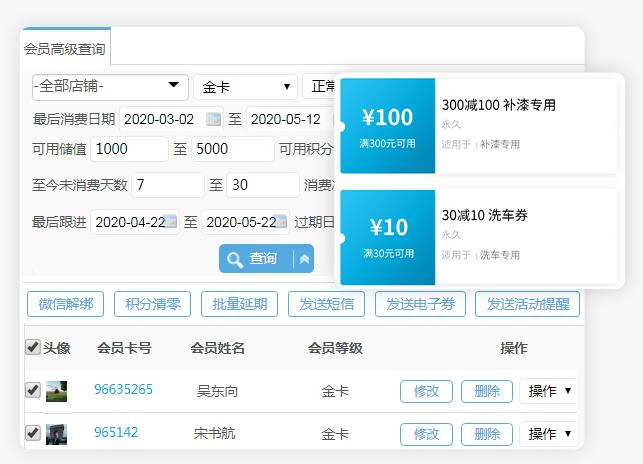Click 删除 in the 吴东向 row
Viewport: 643px width, 464px height.
point(487,391)
